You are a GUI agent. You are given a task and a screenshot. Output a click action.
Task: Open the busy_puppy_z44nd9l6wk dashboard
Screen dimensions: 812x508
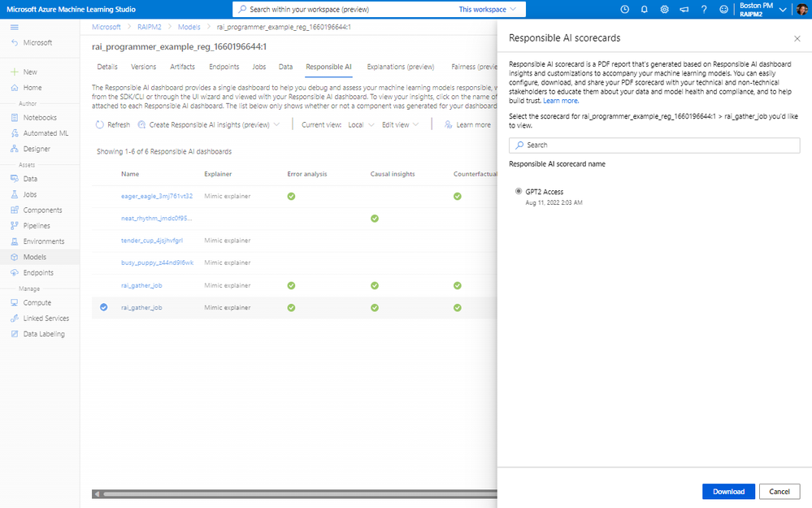pyautogui.click(x=158, y=263)
